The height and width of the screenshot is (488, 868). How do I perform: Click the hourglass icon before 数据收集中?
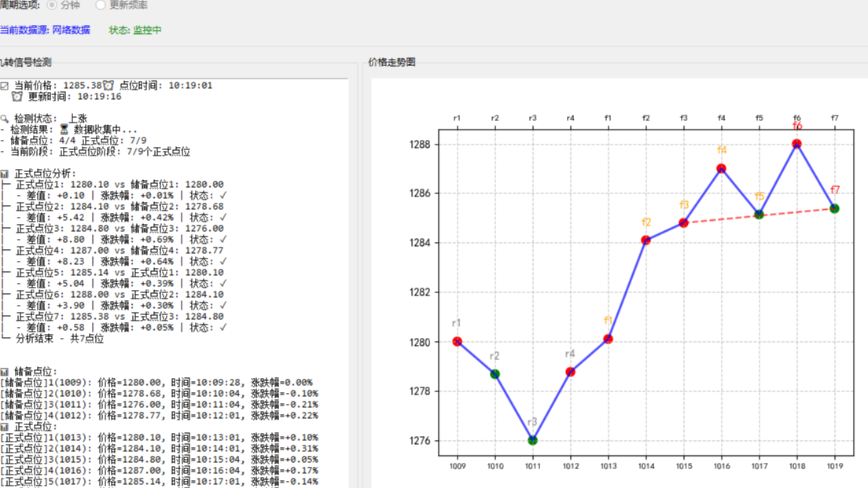(x=64, y=130)
